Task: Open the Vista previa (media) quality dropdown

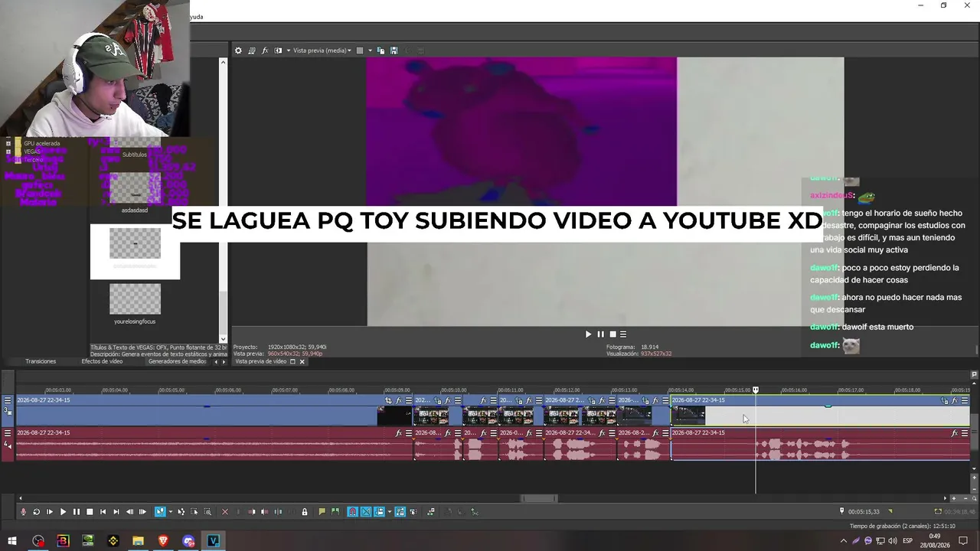Action: click(322, 51)
